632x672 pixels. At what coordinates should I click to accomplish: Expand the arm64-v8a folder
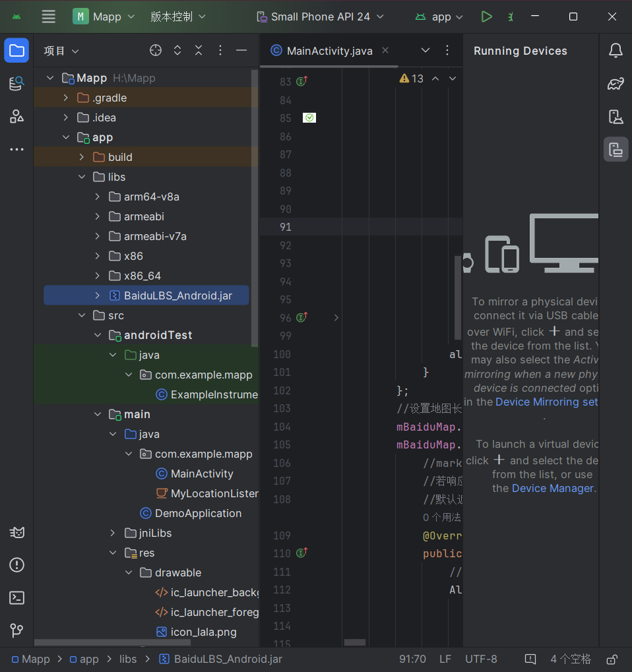pos(98,197)
